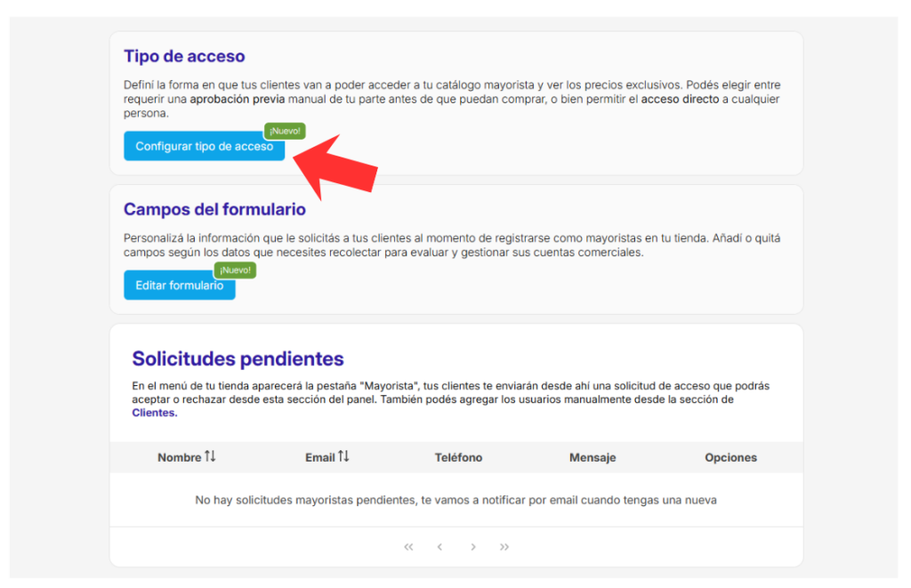911x588 pixels.
Task: Click the Configurar tipo de acceso button
Action: 204,147
